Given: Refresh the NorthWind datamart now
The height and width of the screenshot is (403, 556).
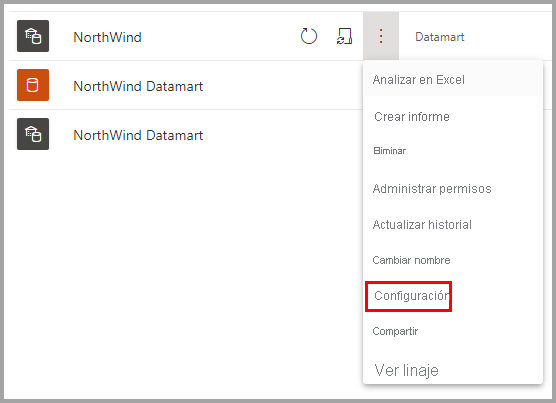Looking at the screenshot, I should point(308,36).
